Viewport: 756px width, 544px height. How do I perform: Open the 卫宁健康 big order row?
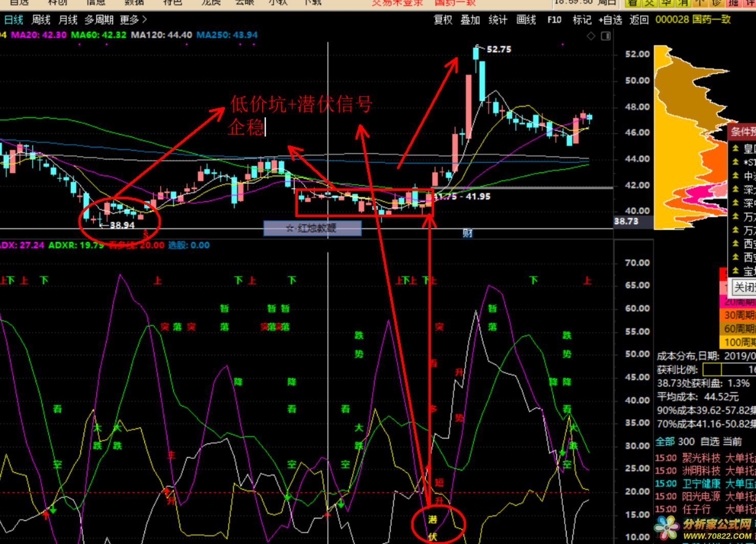tap(705, 484)
